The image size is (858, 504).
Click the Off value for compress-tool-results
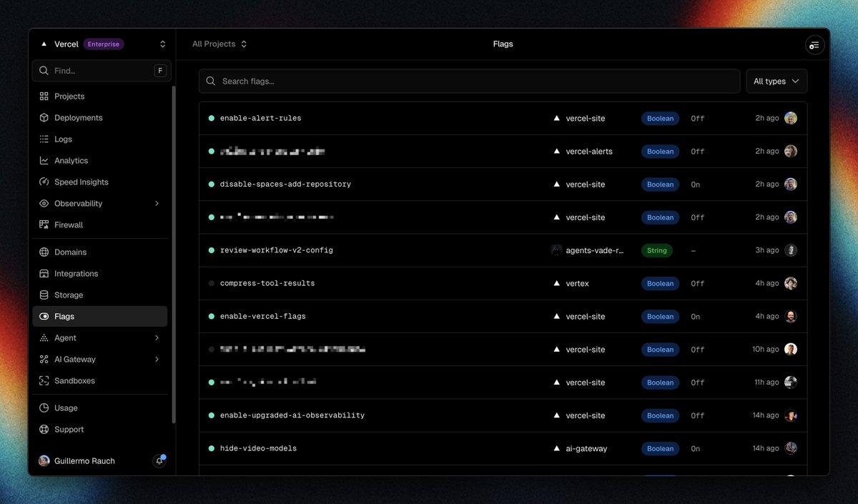[698, 284]
